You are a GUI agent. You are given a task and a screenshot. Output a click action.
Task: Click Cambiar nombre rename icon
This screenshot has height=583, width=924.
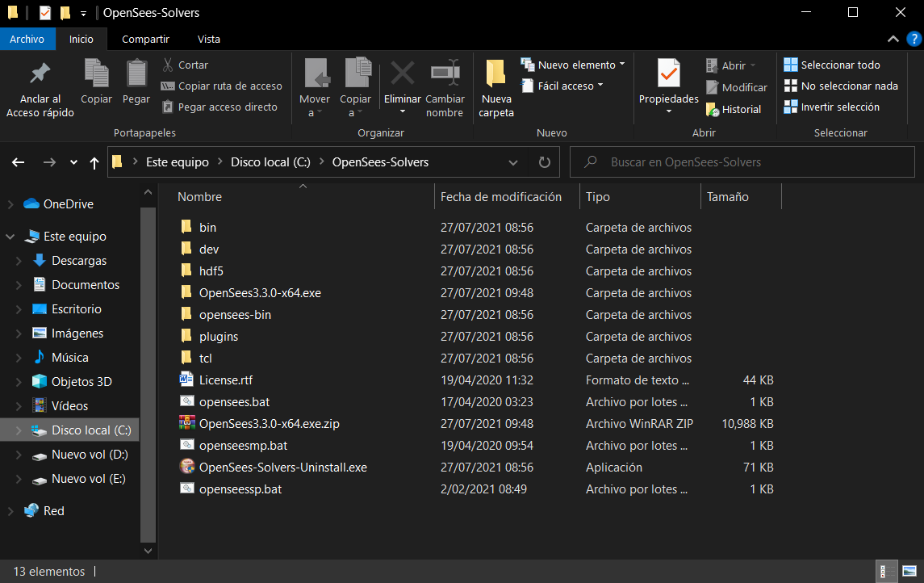point(445,73)
